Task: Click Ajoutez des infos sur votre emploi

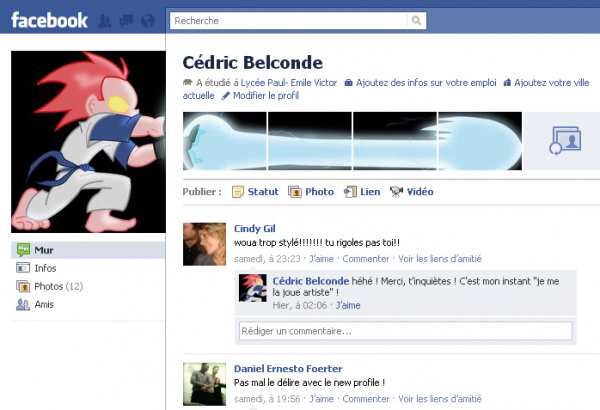Action: (x=426, y=83)
